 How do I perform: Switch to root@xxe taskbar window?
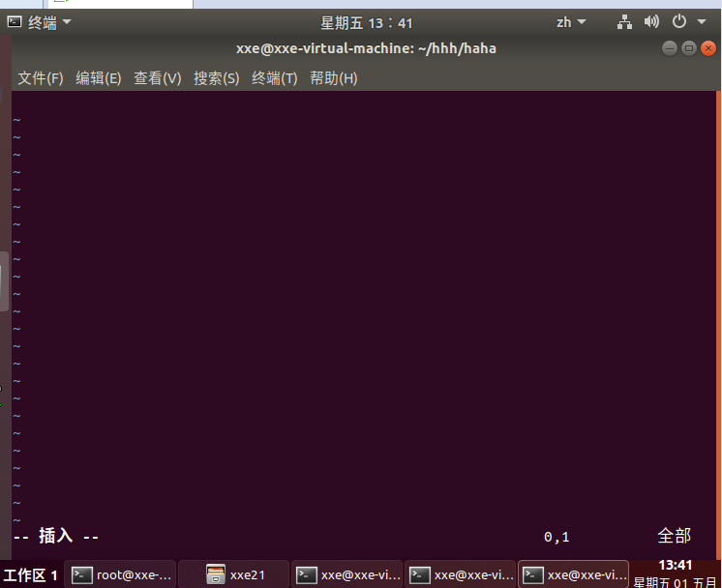(x=121, y=574)
